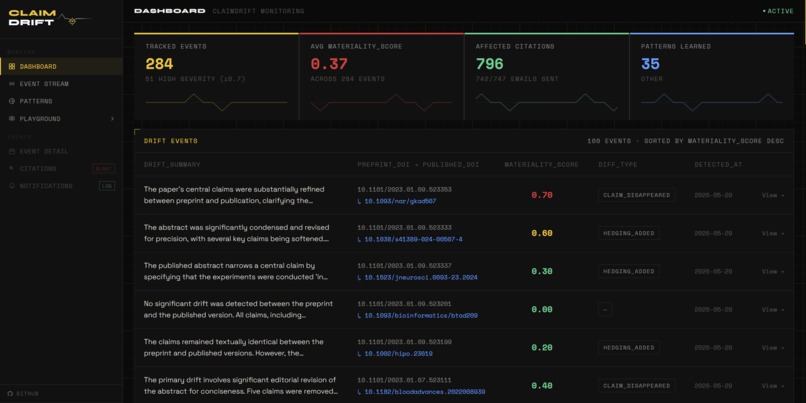Viewport: 806px width, 403px height.
Task: Open the GitHub link
Action: click(23, 394)
